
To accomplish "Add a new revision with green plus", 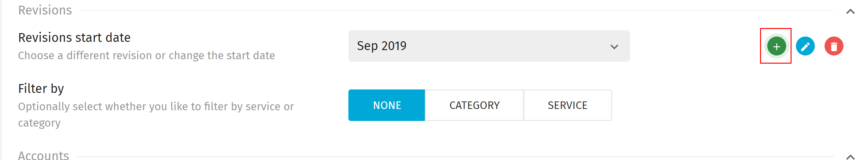I will (776, 46).
